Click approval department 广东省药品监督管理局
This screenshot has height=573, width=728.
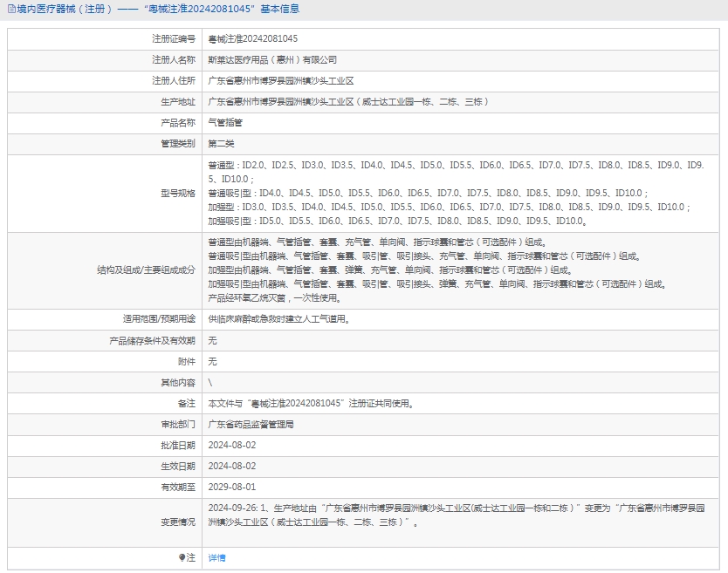point(251,424)
